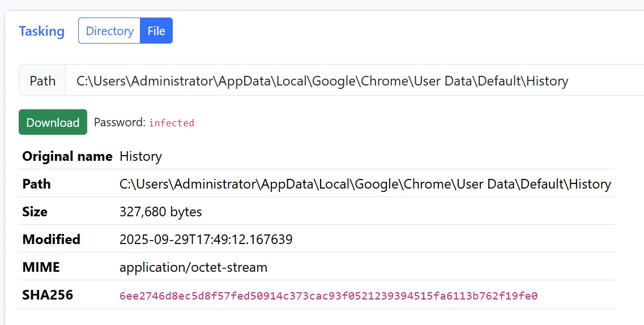Select the File tasking mode

tap(156, 31)
